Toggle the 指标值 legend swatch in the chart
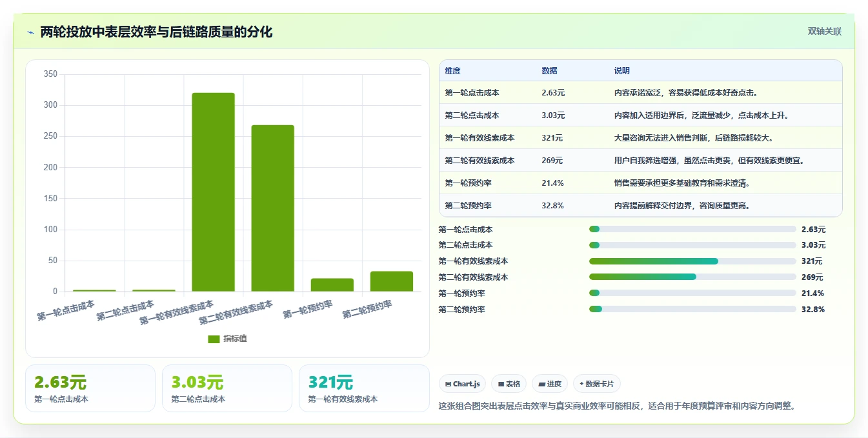This screenshot has height=438, width=868. click(x=214, y=339)
